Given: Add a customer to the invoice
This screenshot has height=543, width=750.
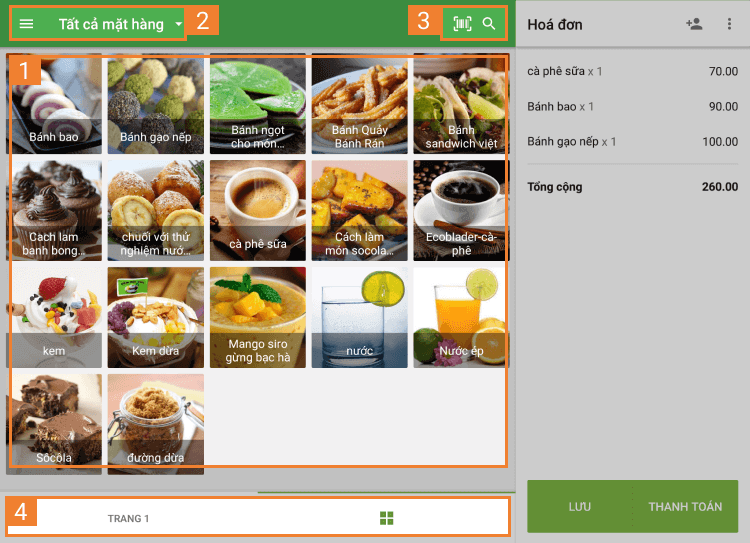Looking at the screenshot, I should [x=694, y=24].
